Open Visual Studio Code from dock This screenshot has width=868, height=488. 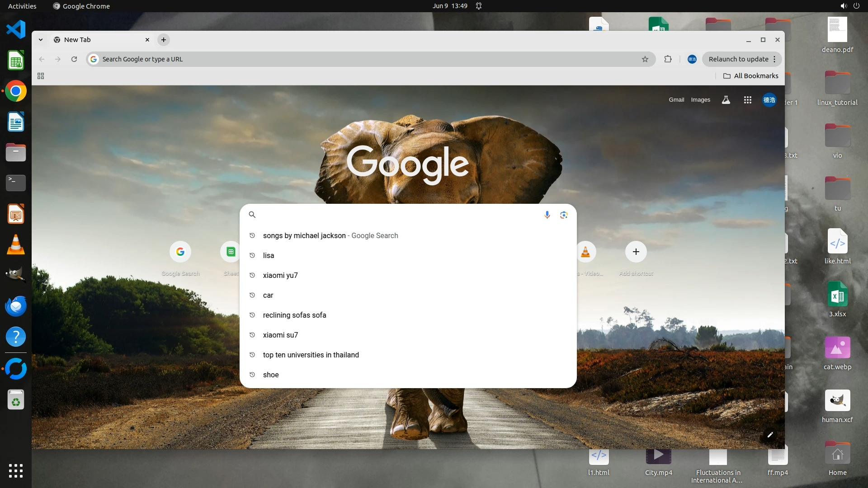[x=16, y=30]
